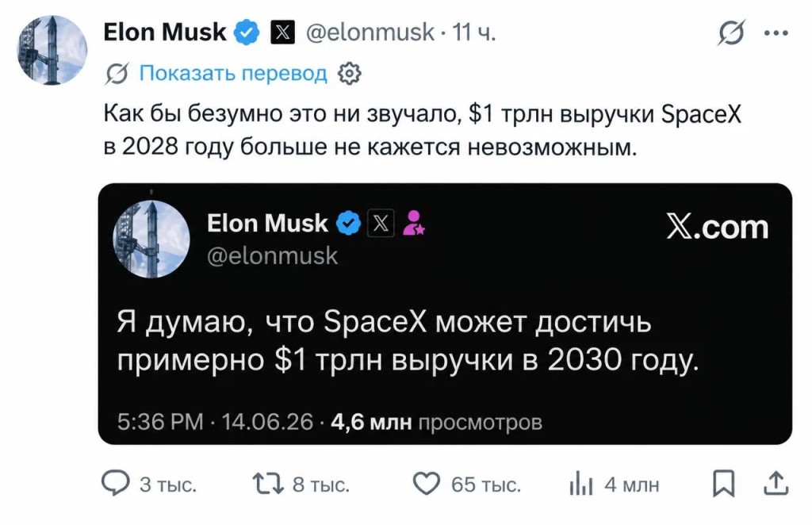Click the Показать перевод link
This screenshot has height=525, width=812.
233,73
